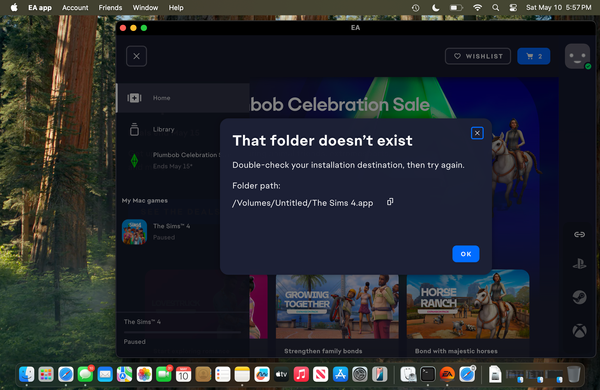Viewport: 600px width, 390px height.
Task: Close the EA side menu with X button
Action: (137, 56)
